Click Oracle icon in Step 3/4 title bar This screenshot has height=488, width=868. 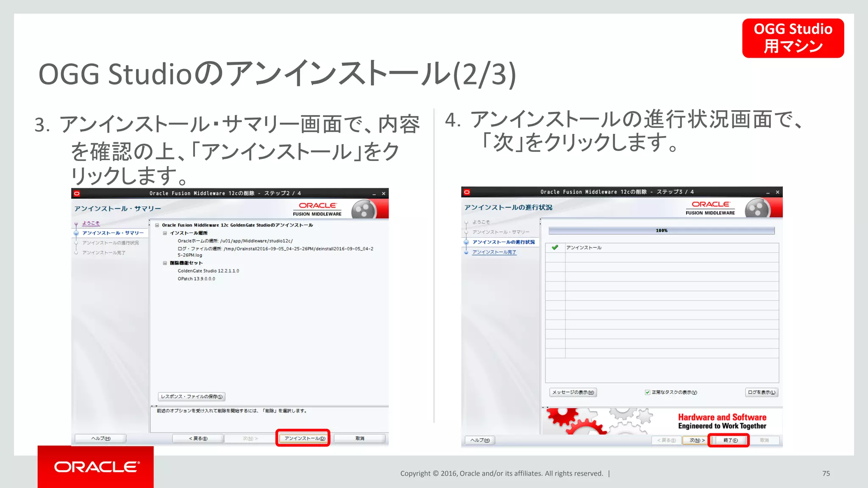click(467, 192)
